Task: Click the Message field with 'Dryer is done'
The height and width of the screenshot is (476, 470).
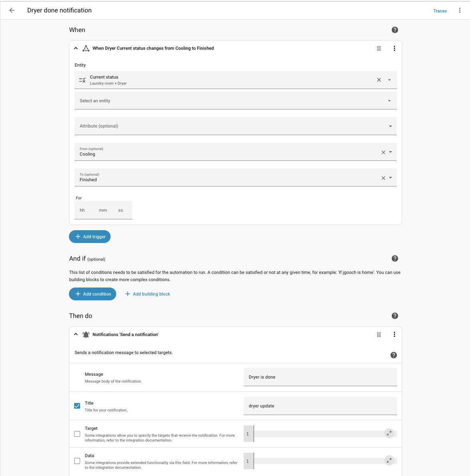Action: point(320,377)
